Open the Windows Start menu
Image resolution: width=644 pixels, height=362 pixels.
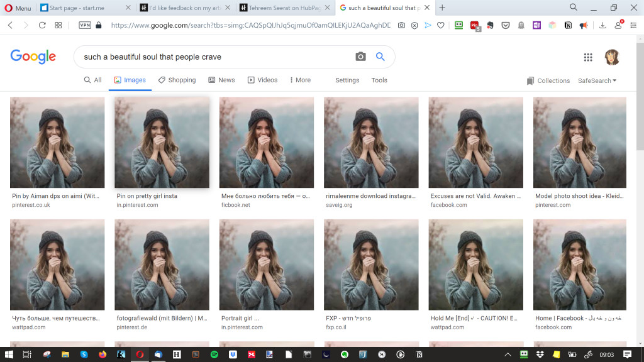(9, 354)
